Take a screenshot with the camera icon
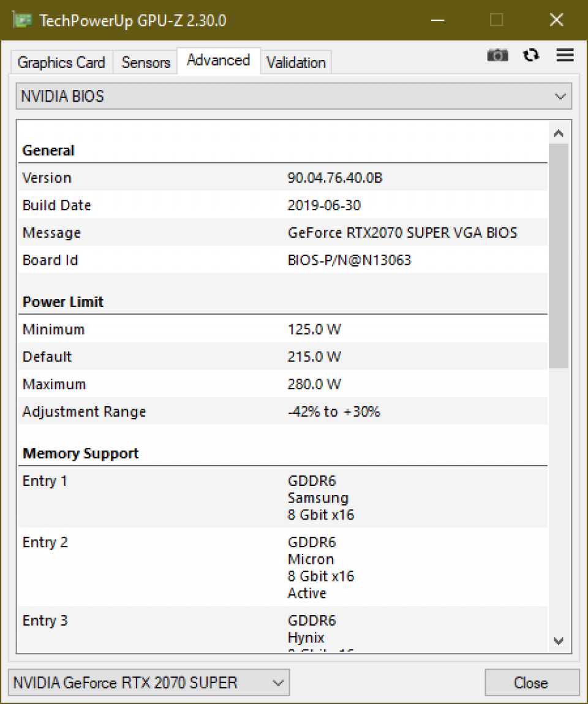The width and height of the screenshot is (588, 704). pos(497,55)
